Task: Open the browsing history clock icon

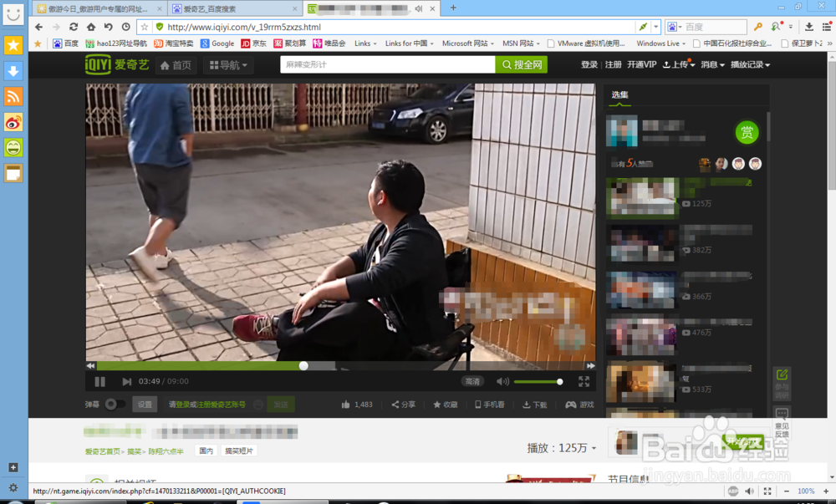Action: 126,27
